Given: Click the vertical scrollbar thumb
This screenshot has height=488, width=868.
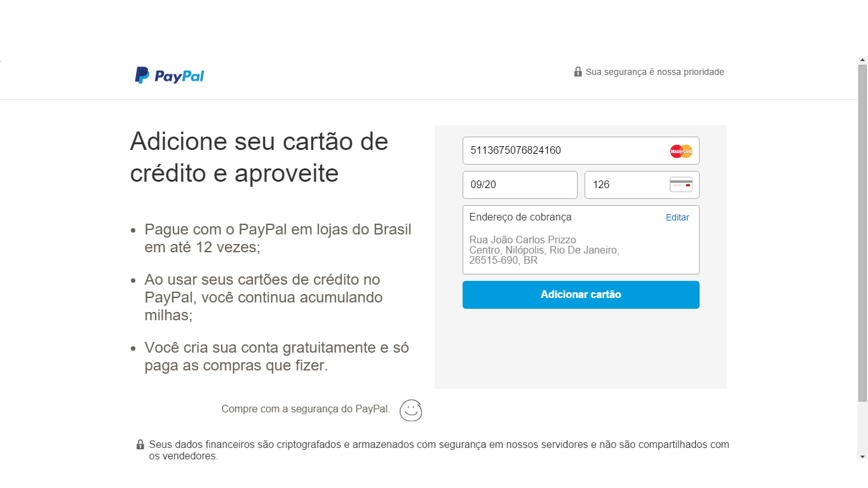Looking at the screenshot, I should [x=862, y=233].
